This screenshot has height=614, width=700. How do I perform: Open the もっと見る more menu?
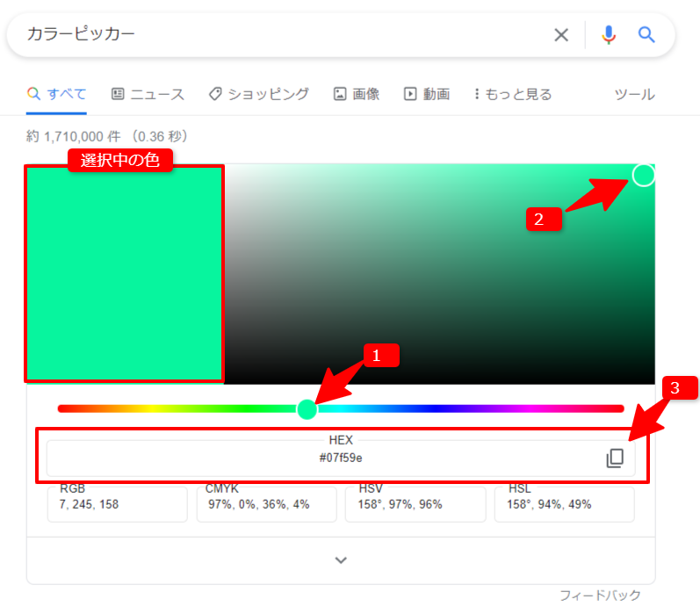pos(513,94)
